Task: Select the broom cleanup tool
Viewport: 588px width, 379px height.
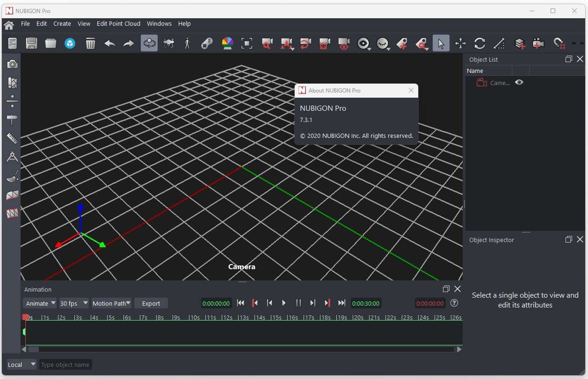Action: (x=12, y=176)
